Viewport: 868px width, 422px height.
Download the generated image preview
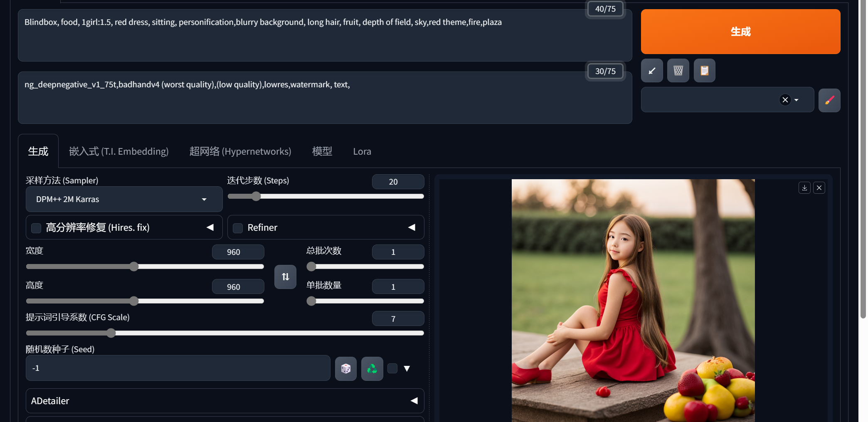pyautogui.click(x=804, y=188)
